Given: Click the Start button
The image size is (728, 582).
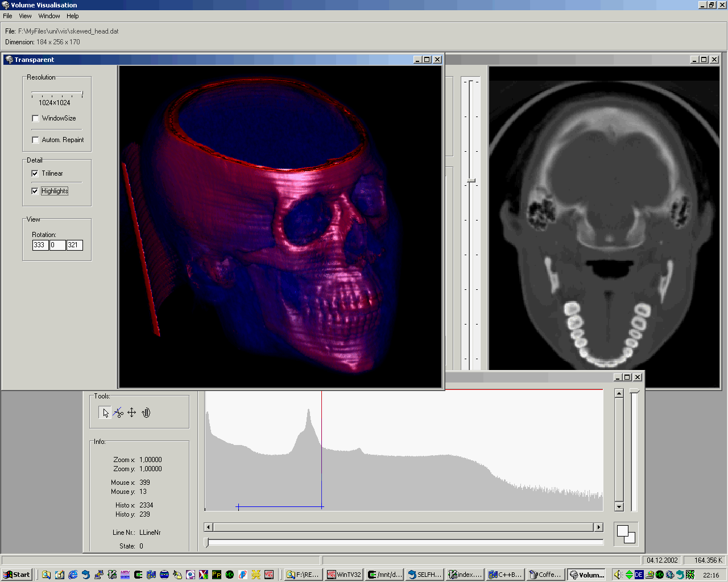Looking at the screenshot, I should pos(16,575).
